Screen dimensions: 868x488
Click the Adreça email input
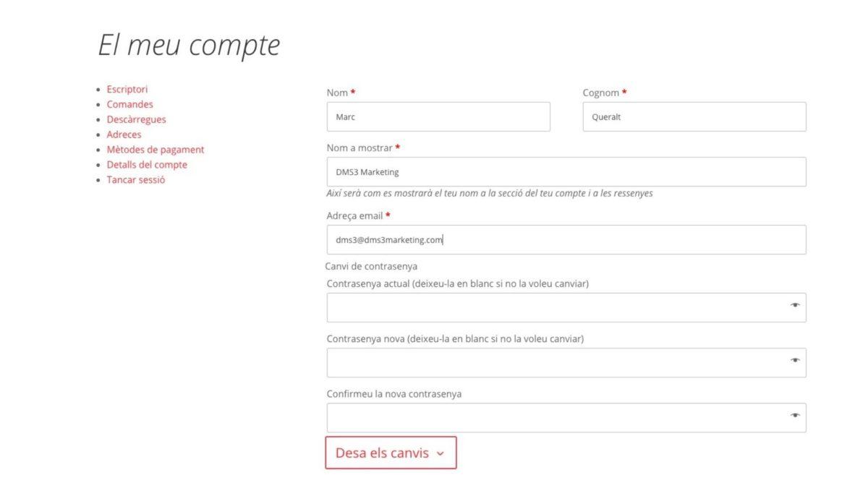pos(566,240)
